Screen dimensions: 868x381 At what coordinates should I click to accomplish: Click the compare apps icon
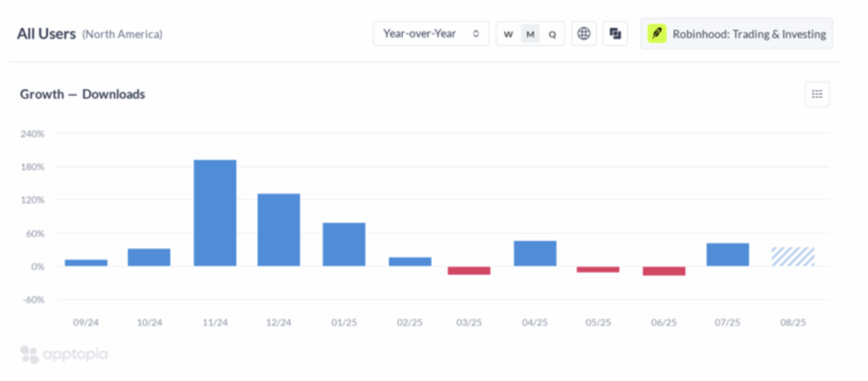tap(615, 34)
